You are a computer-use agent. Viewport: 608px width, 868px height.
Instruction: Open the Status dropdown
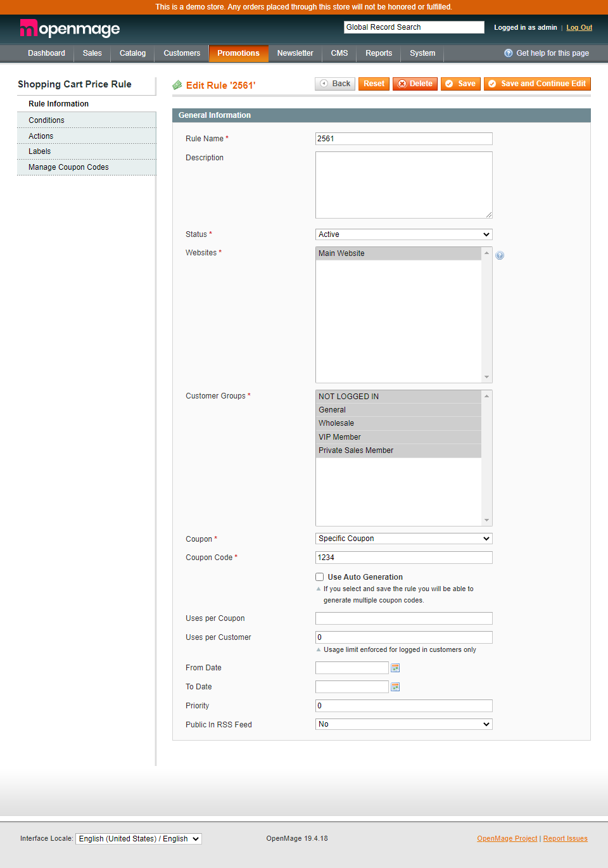click(x=403, y=234)
